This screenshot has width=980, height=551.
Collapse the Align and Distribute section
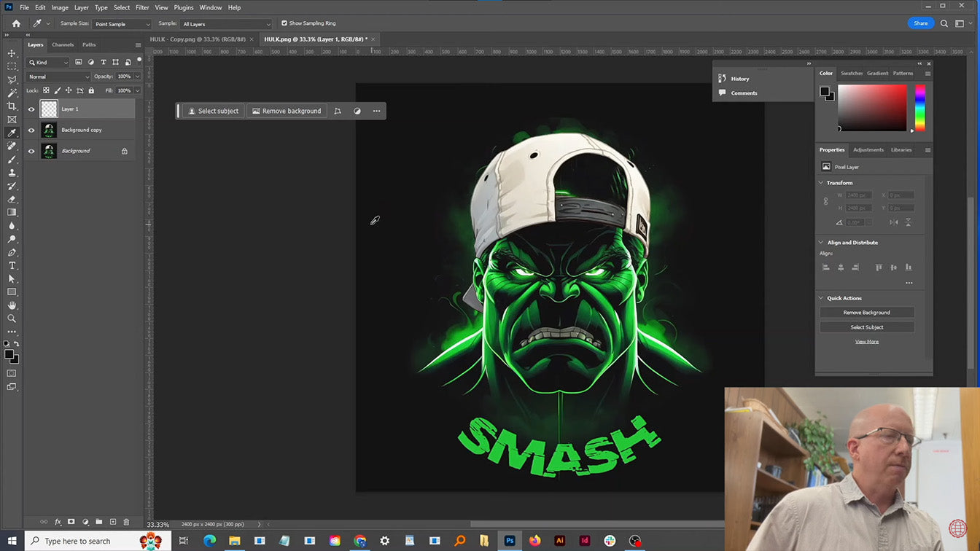click(x=821, y=243)
